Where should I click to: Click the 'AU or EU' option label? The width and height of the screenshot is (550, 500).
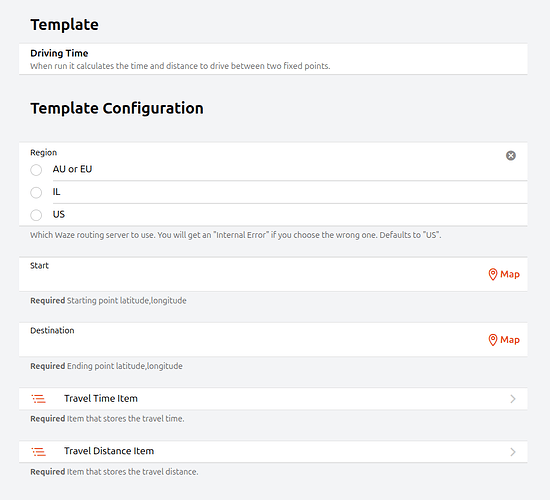tap(72, 169)
